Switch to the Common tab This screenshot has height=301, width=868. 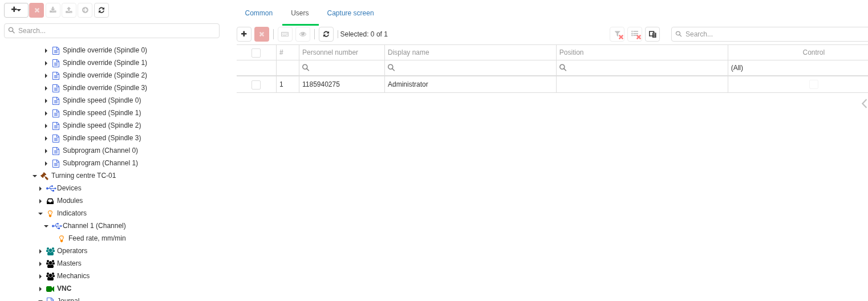[259, 13]
